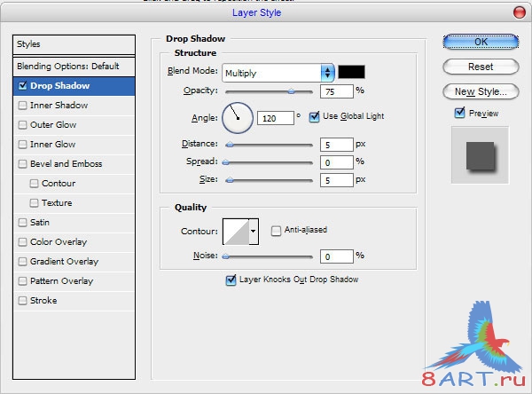
Task: Click the Size value field
Action: [x=337, y=180]
